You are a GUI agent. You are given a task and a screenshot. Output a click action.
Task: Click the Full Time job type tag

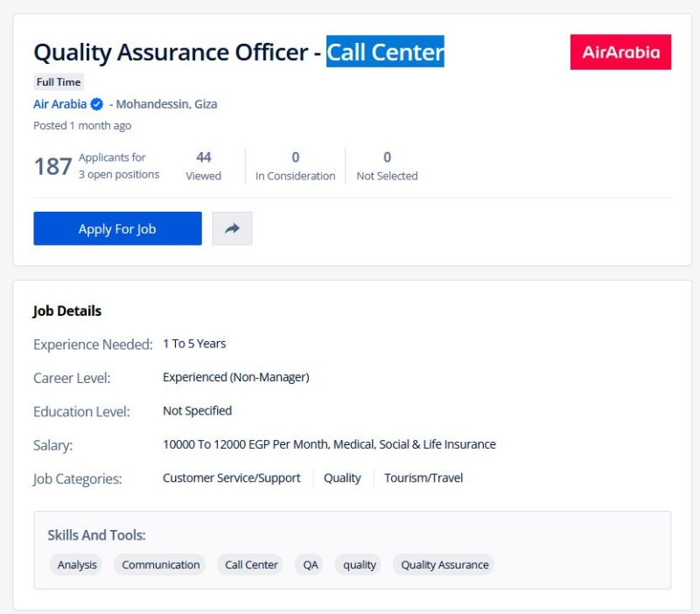tap(59, 82)
